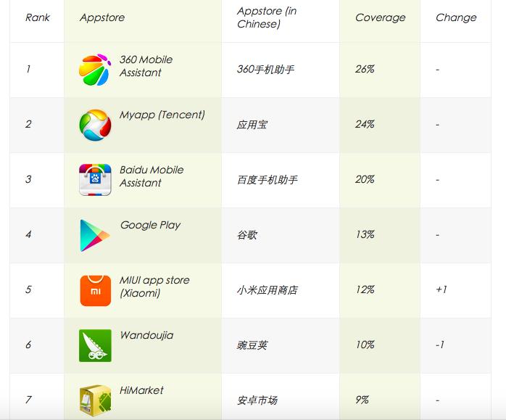Click the Coverage column header

click(380, 17)
